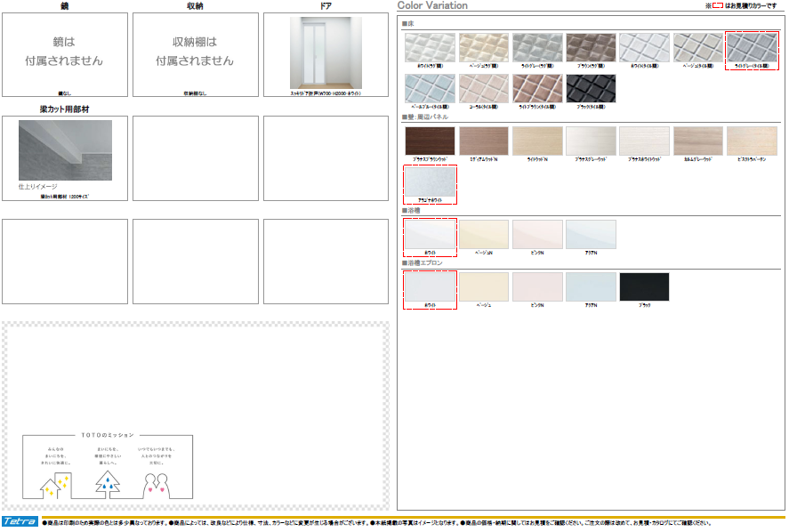
Task: Choose the pale blue tile floor swatch
Action: pos(430,89)
